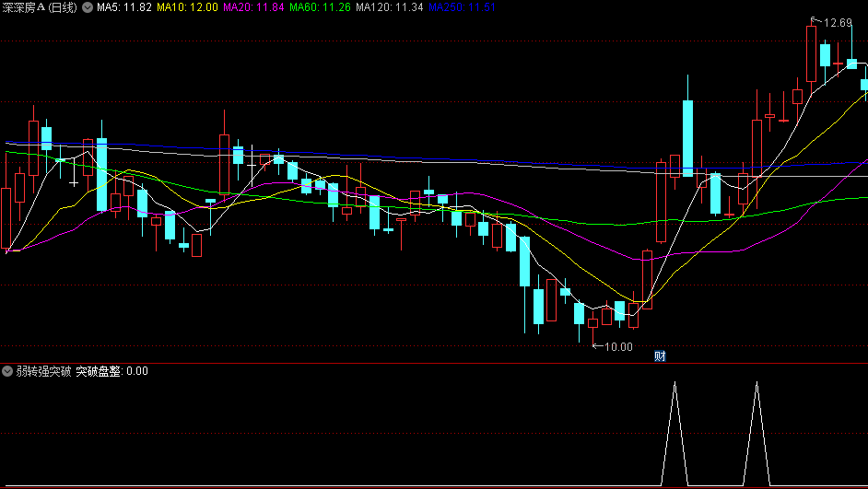This screenshot has width=868, height=489.
Task: Click the 弱转强突破 indicator name
Action: [x=43, y=371]
